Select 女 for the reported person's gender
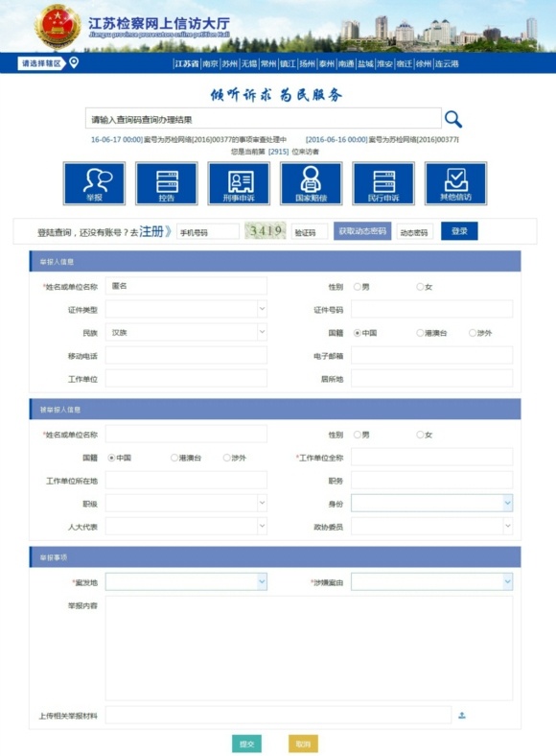Viewport: 556px width, 756px height. click(420, 435)
